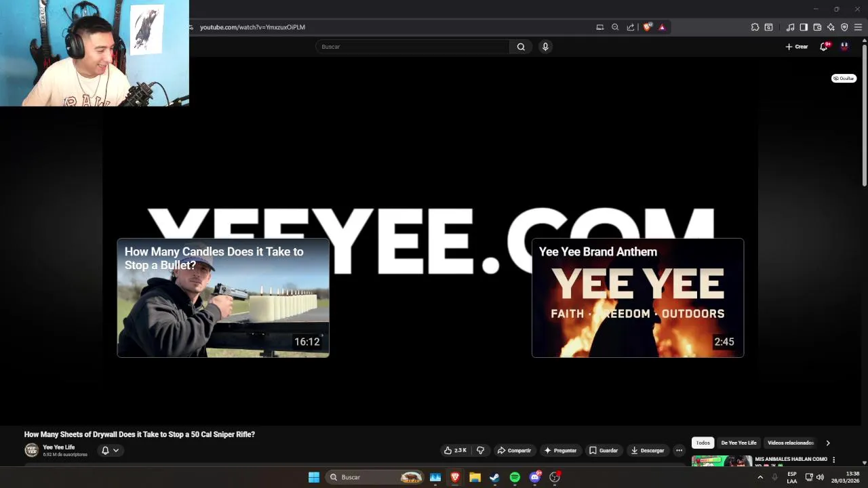The height and width of the screenshot is (488, 868).
Task: Open the browser media control music icon
Action: (x=790, y=27)
